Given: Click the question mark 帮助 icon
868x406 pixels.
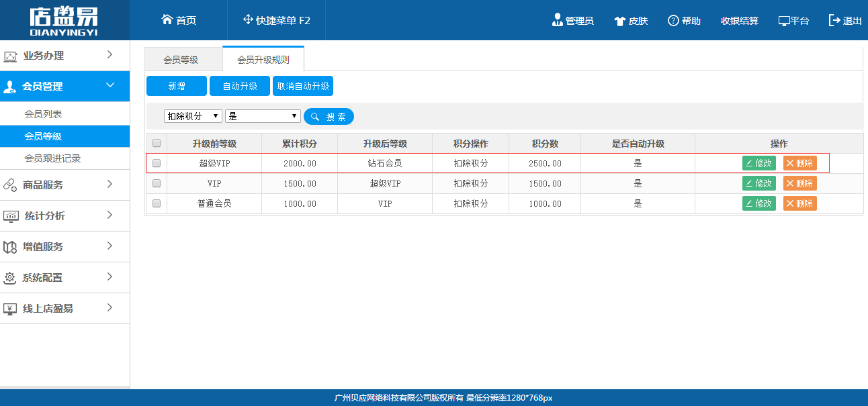Looking at the screenshot, I should pos(673,20).
